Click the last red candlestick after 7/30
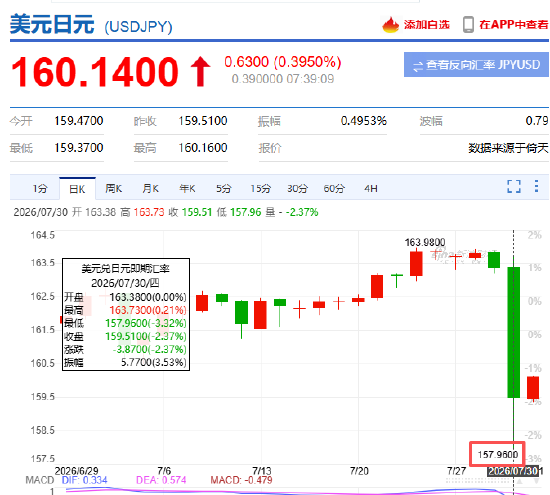The height and width of the screenshot is (495, 550). point(533,387)
